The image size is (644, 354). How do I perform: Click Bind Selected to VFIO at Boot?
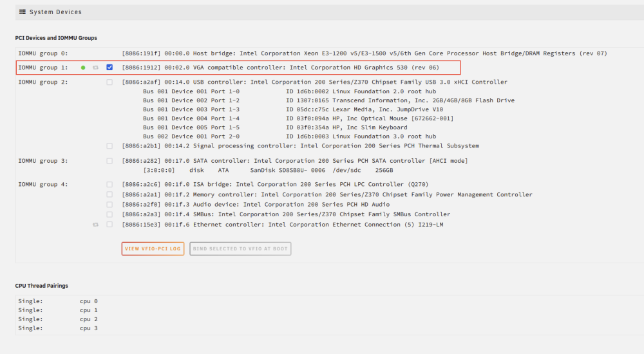point(240,248)
